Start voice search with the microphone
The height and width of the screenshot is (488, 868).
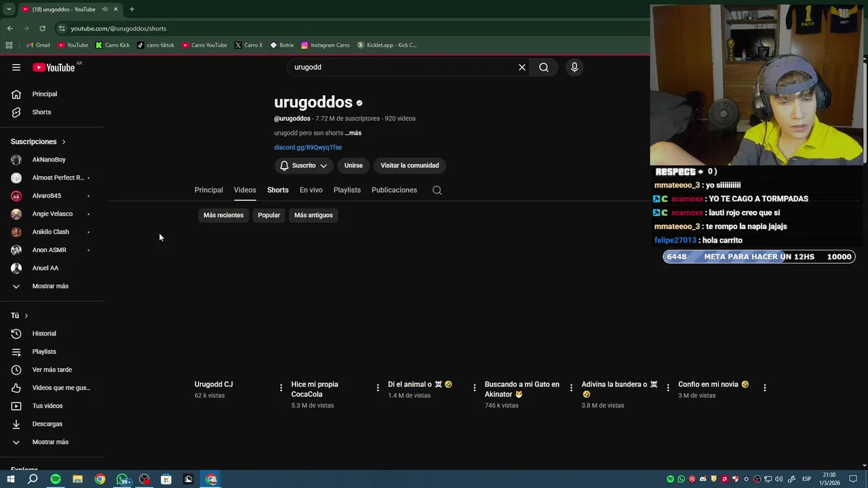[574, 67]
